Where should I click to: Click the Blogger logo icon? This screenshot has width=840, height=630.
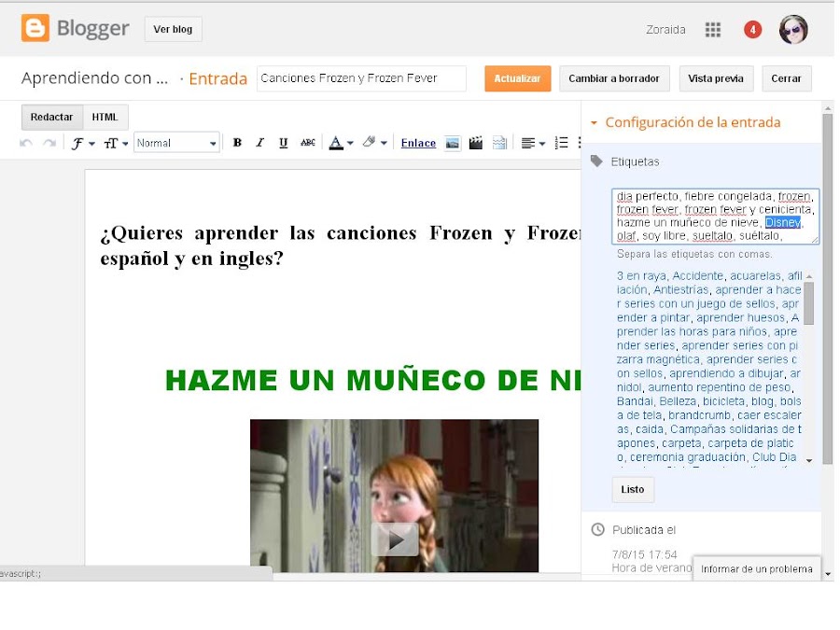tap(35, 28)
